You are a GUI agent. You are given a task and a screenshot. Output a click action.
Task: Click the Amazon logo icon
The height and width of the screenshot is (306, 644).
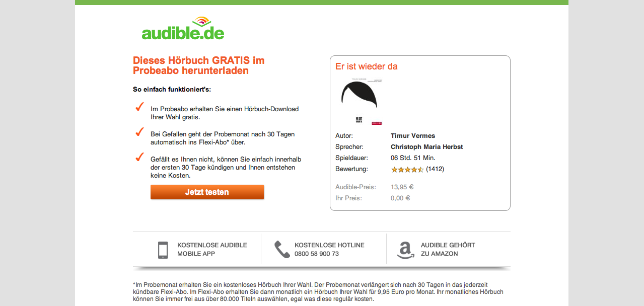[405, 250]
